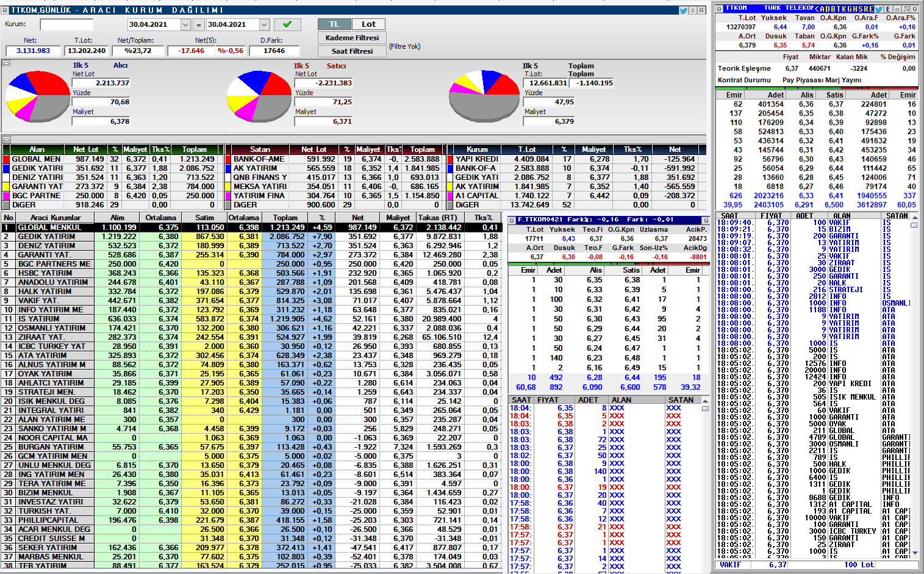Screen dimensions: 924x574
Task: Click the equals sign between date fields
Action: point(198,25)
